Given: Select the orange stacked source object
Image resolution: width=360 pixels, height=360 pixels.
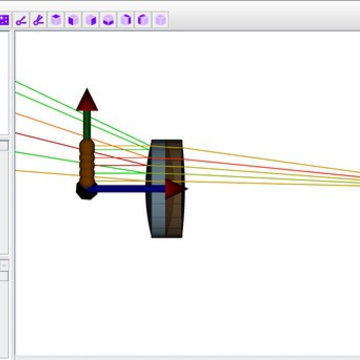Looking at the screenshot, I should pos(87,163).
